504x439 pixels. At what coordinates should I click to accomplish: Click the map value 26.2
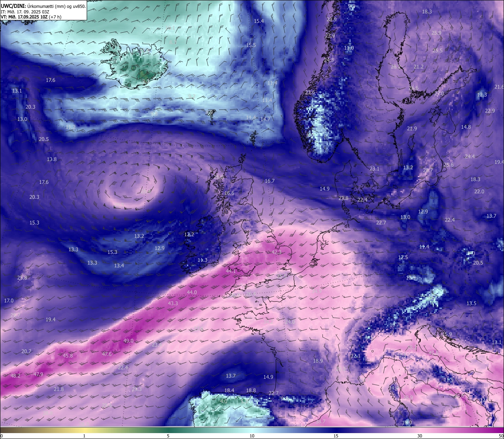tap(396, 67)
